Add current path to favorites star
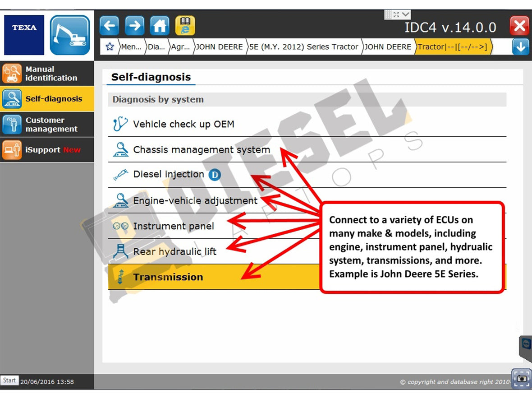 pyautogui.click(x=109, y=47)
